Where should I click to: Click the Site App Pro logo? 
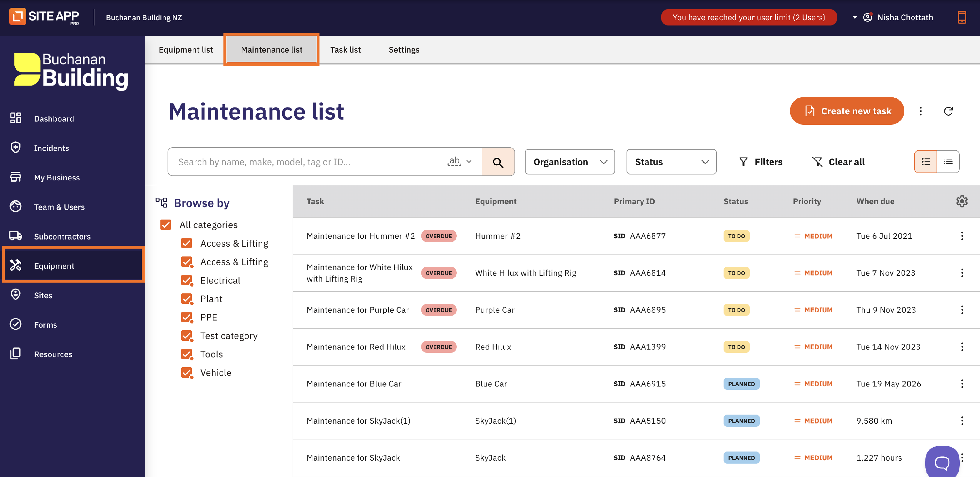(44, 17)
